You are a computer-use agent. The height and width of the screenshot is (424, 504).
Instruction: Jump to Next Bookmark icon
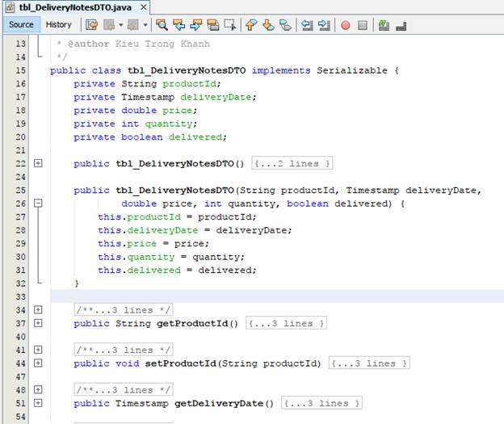[x=268, y=25]
